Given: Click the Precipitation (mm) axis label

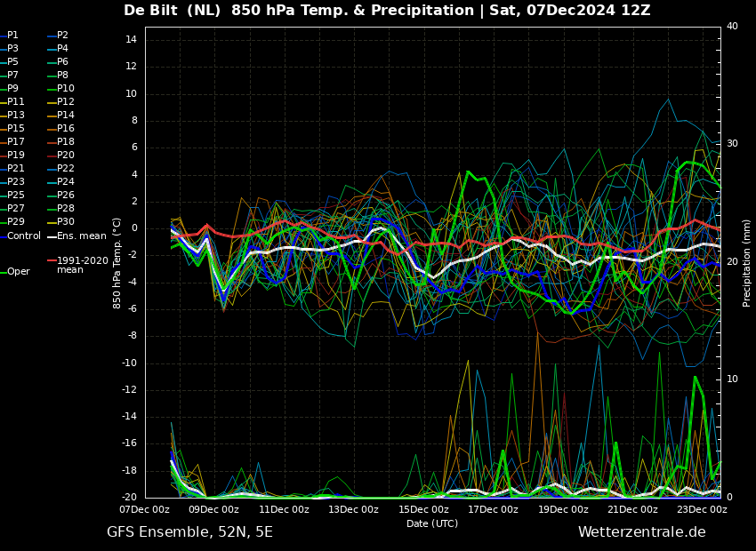Looking at the screenshot, I should [x=747, y=263].
